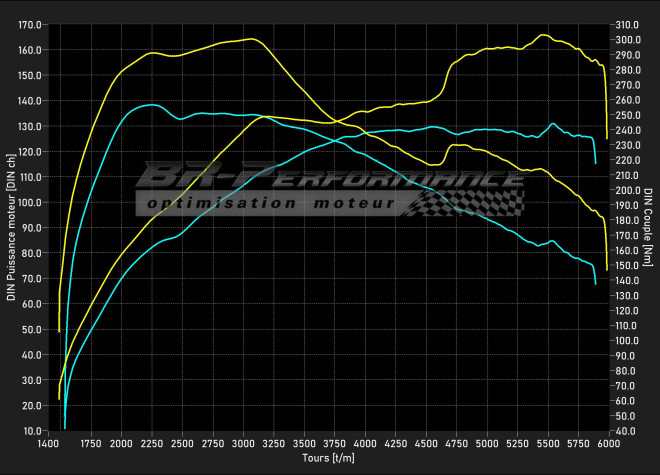Click the yellow torque curve's highest peak
This screenshot has width=660, height=475.
coord(251,39)
